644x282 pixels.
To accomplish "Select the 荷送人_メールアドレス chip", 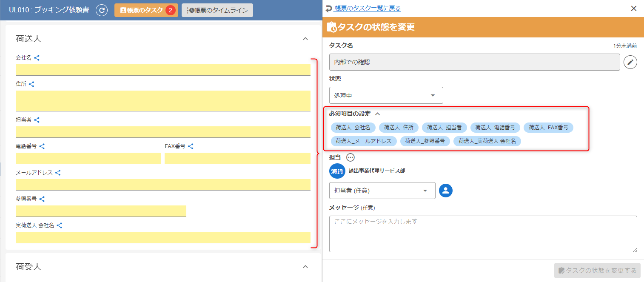I will [364, 141].
